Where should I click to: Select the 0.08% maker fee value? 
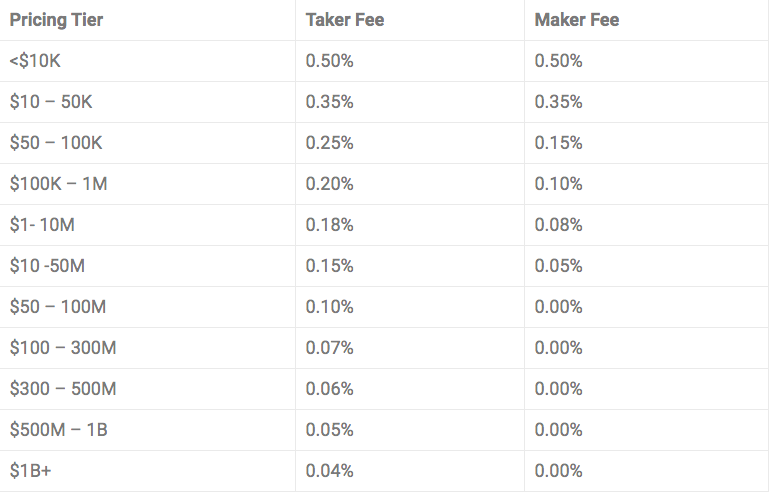(x=559, y=225)
